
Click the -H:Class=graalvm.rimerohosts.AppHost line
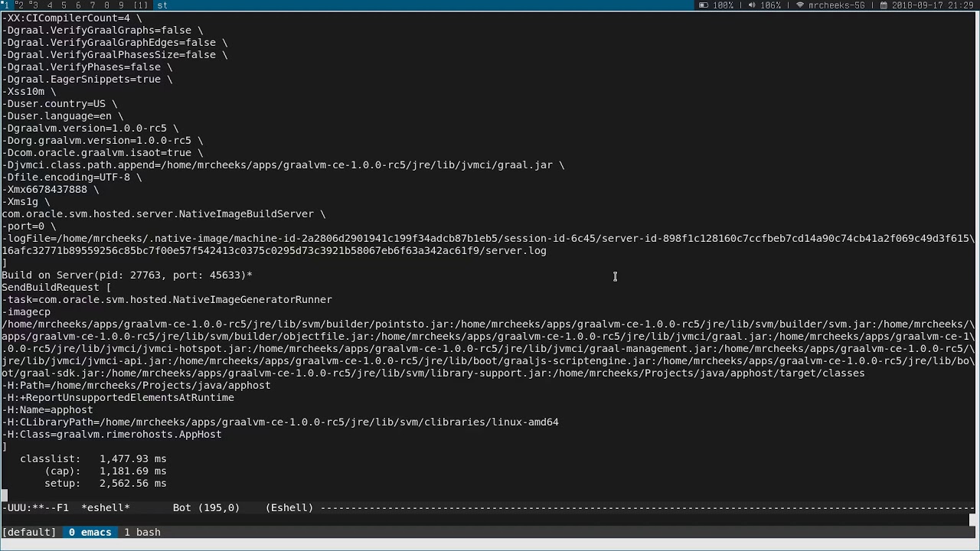pos(112,434)
